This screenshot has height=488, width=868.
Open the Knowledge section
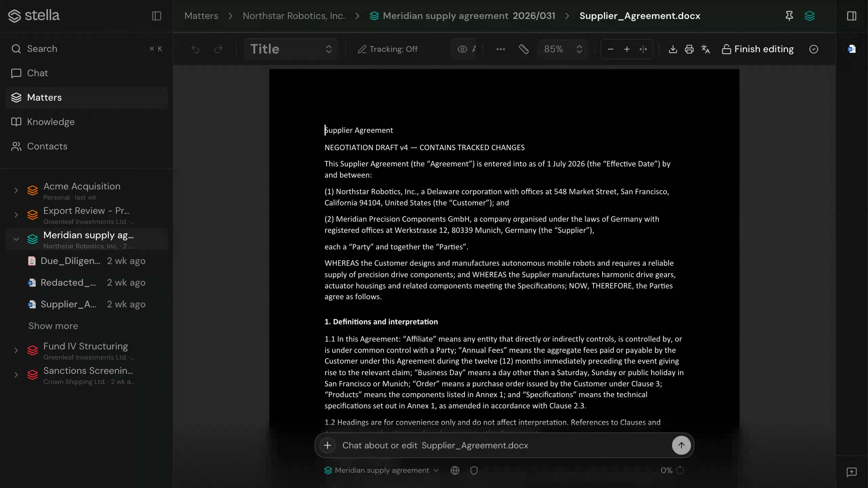coord(87,122)
